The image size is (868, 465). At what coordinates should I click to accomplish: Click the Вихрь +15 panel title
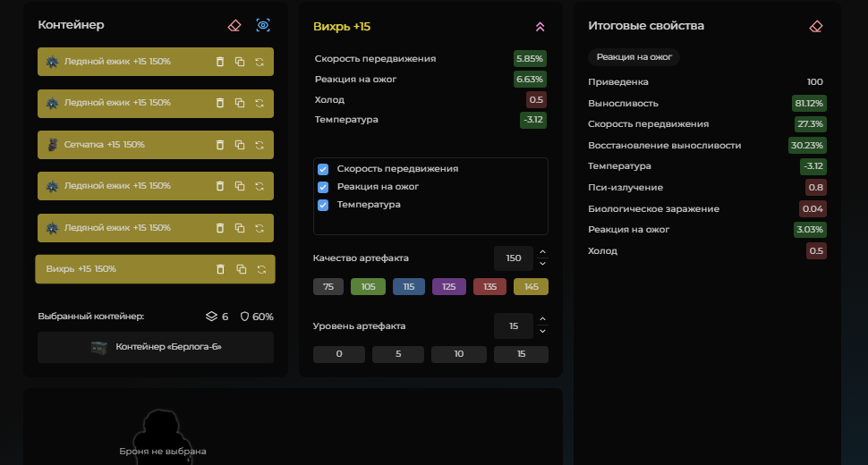point(342,27)
